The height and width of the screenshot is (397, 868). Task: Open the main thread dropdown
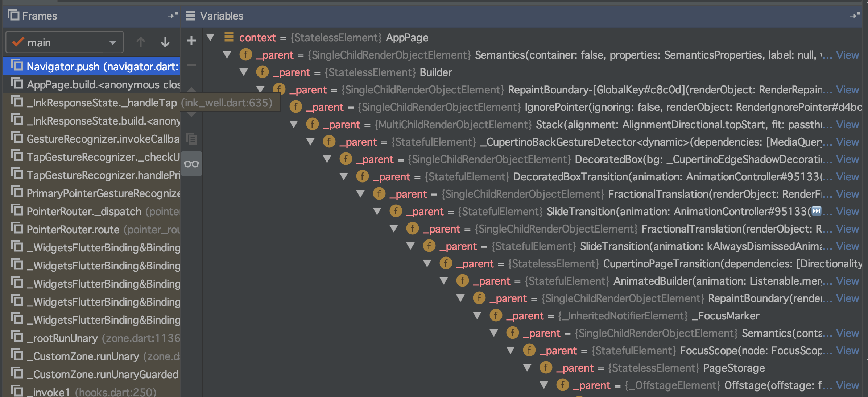click(65, 42)
